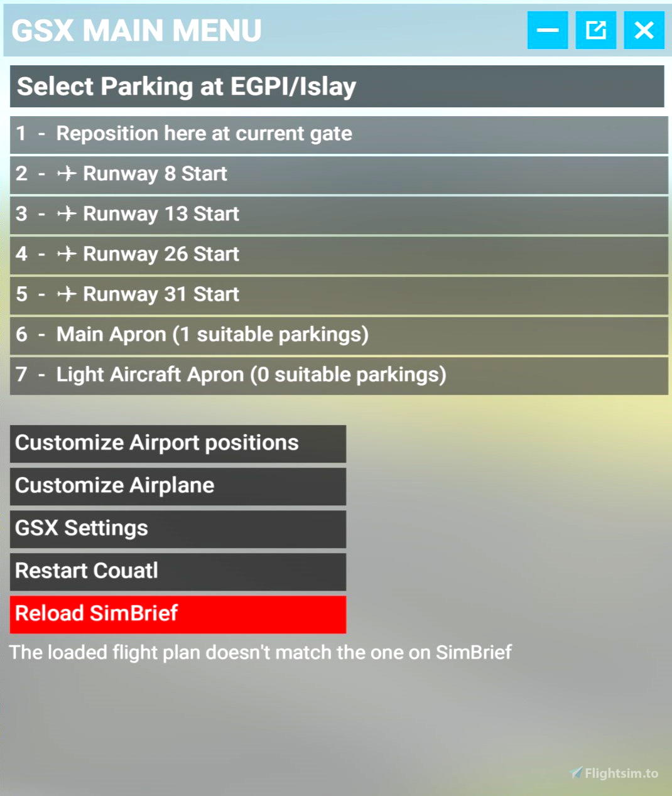Choose Runway 8 Start option
Image resolution: width=672 pixels, height=796 pixels.
click(339, 175)
